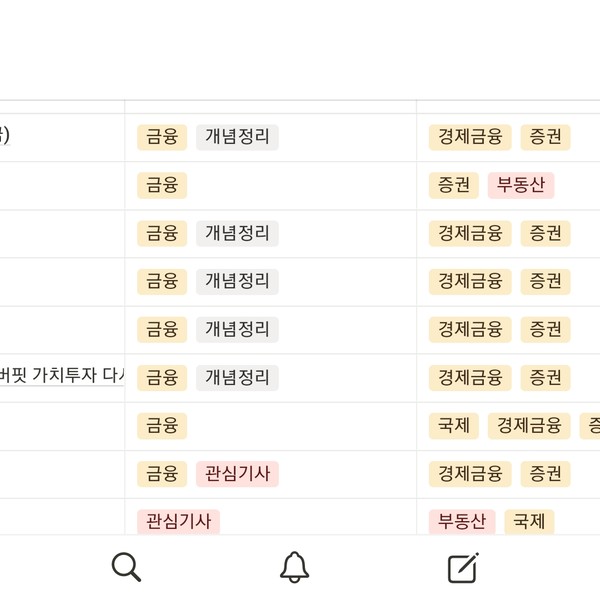Viewport: 600px width, 600px height.
Task: Click 부동산 tag next to 증권
Action: pos(521,185)
